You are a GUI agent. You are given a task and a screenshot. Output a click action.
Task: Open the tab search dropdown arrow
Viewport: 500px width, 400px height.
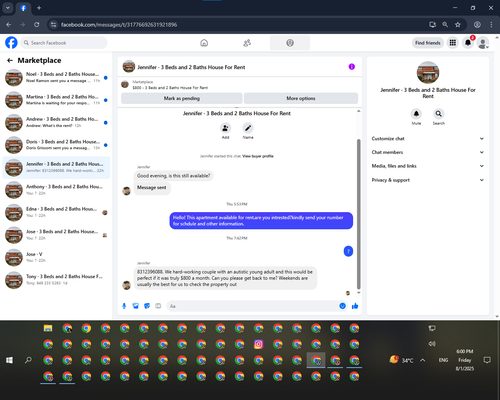click(x=8, y=8)
